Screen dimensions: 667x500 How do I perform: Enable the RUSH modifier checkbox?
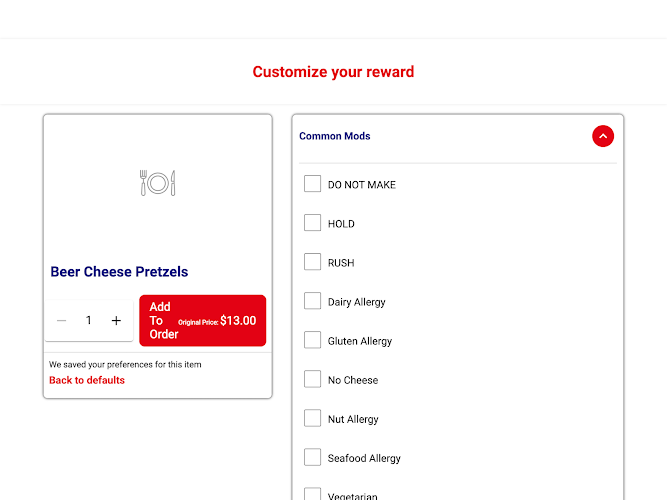[312, 262]
